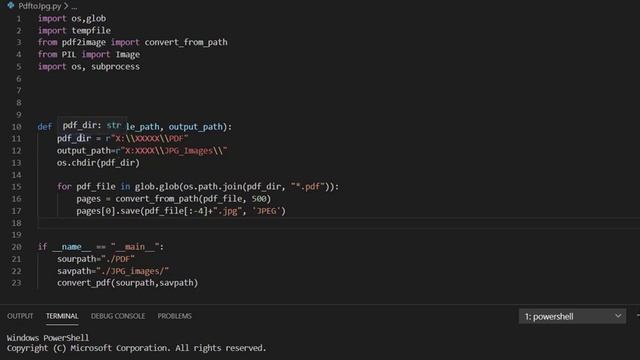Click 'JPEG' string on line 17
The height and width of the screenshot is (360, 640).
[x=267, y=211]
